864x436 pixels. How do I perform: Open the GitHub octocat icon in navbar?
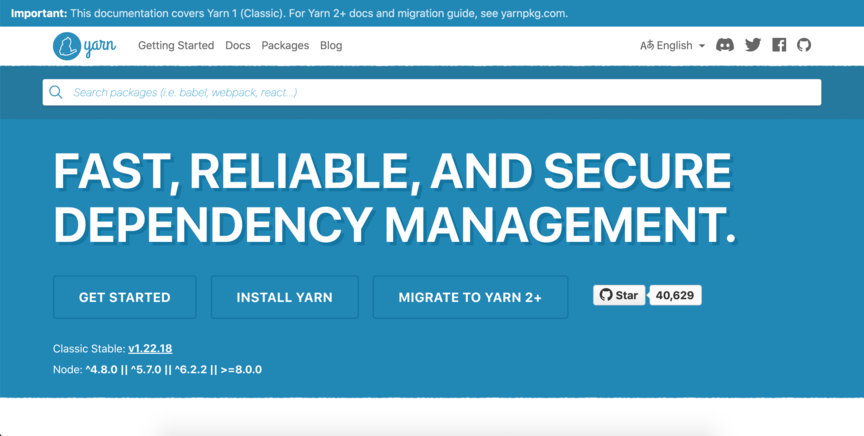[804, 45]
